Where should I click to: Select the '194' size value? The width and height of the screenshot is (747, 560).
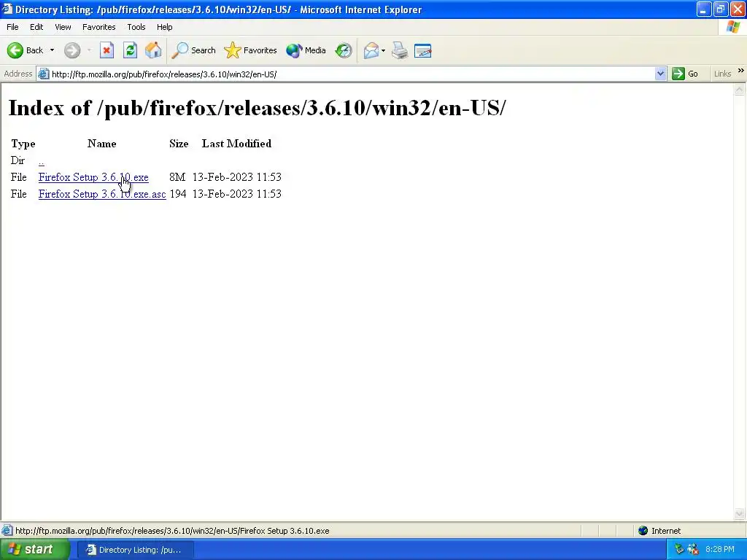click(x=178, y=194)
